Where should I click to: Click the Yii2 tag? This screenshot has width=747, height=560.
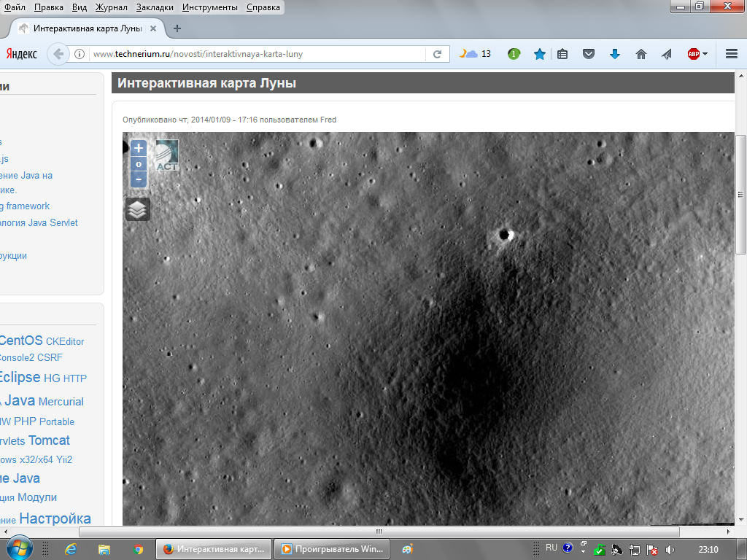(x=64, y=459)
